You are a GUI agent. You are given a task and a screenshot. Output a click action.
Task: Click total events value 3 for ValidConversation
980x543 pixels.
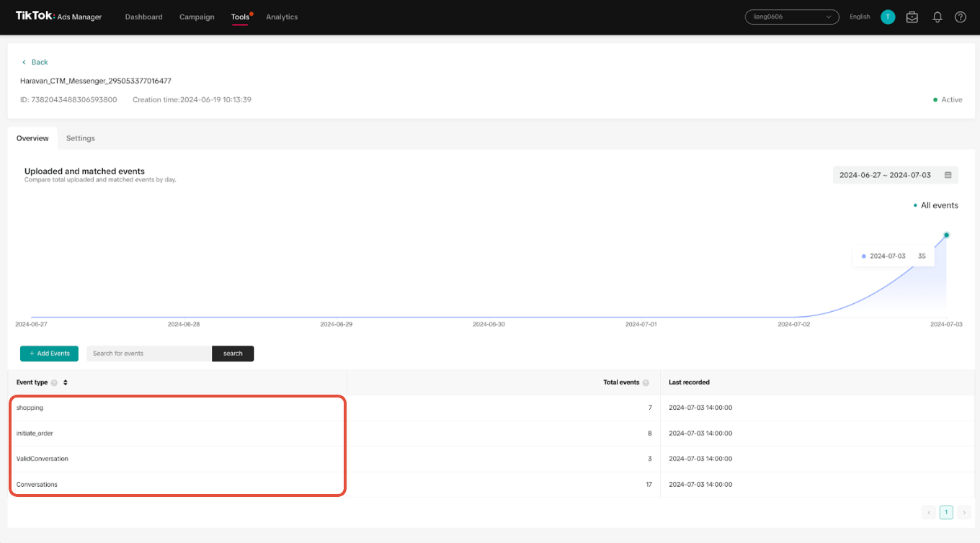pyautogui.click(x=649, y=459)
